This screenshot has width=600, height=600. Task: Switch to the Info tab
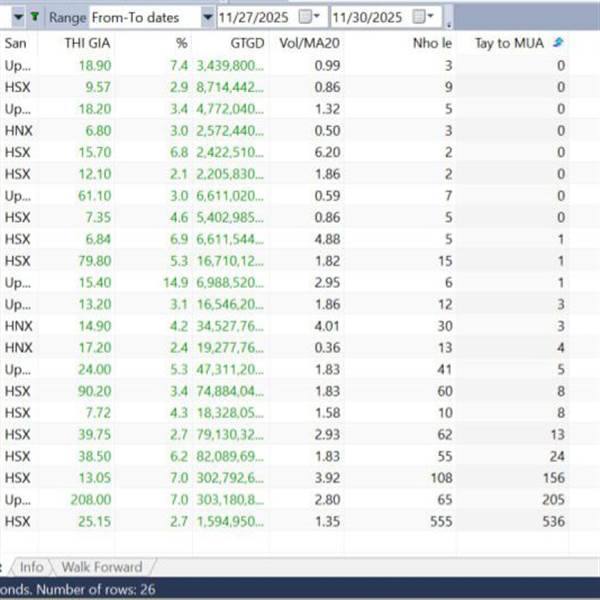click(31, 567)
